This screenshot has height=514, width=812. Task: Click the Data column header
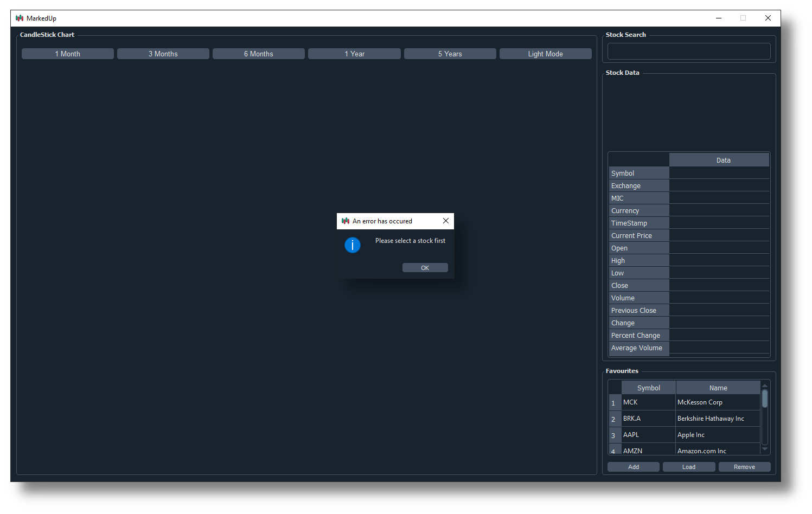point(719,160)
